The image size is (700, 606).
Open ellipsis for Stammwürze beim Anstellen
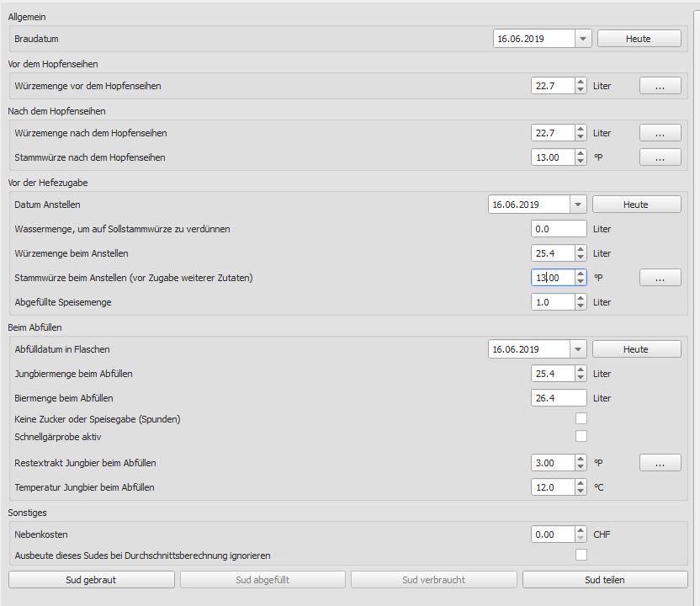pyautogui.click(x=660, y=278)
